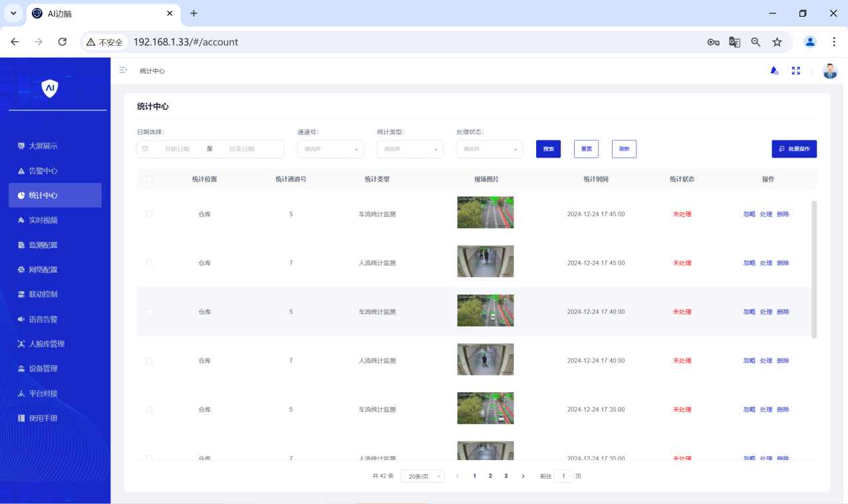This screenshot has height=504, width=848.
Task: Expand the 通道号 dropdown
Action: coord(330,149)
